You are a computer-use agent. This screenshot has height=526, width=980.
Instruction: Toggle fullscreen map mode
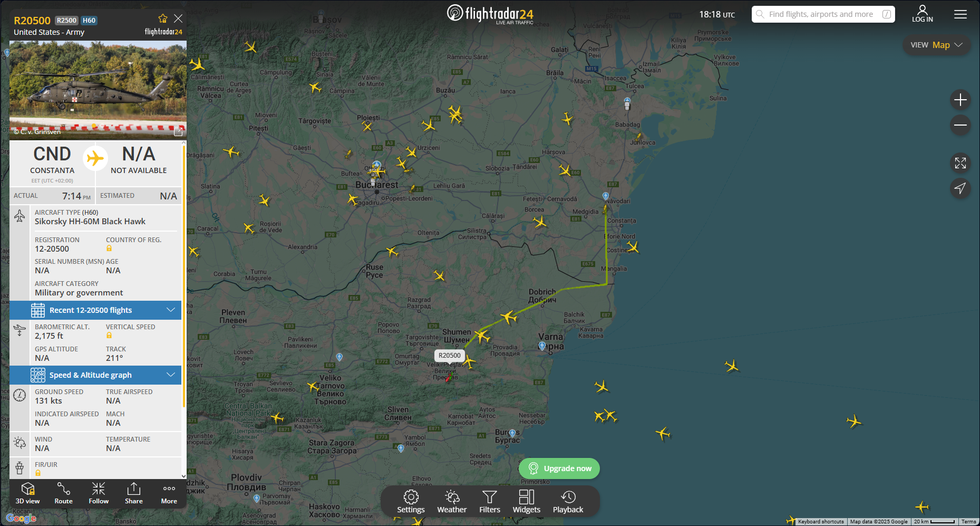960,163
